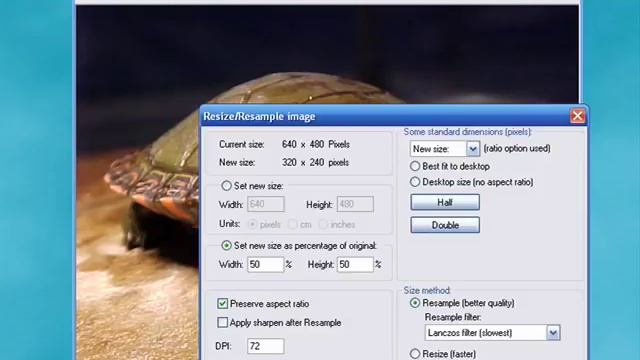The image size is (640, 360).
Task: Select the cm units radio button
Action: tap(293, 224)
